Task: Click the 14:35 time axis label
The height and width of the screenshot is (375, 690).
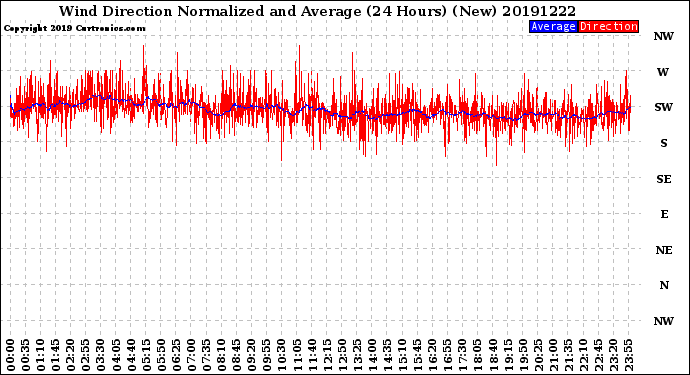Action: coord(387,355)
